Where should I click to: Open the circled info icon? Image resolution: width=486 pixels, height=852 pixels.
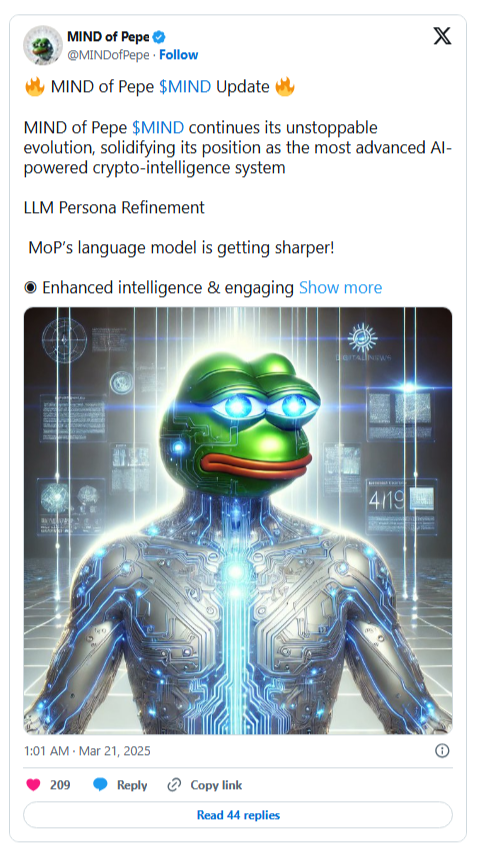(442, 751)
